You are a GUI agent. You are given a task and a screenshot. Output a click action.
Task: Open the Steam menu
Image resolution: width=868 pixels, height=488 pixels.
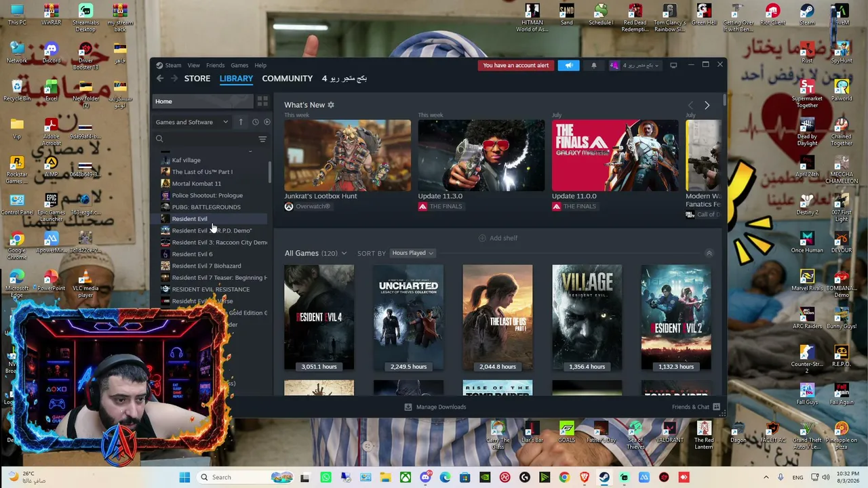[173, 65]
